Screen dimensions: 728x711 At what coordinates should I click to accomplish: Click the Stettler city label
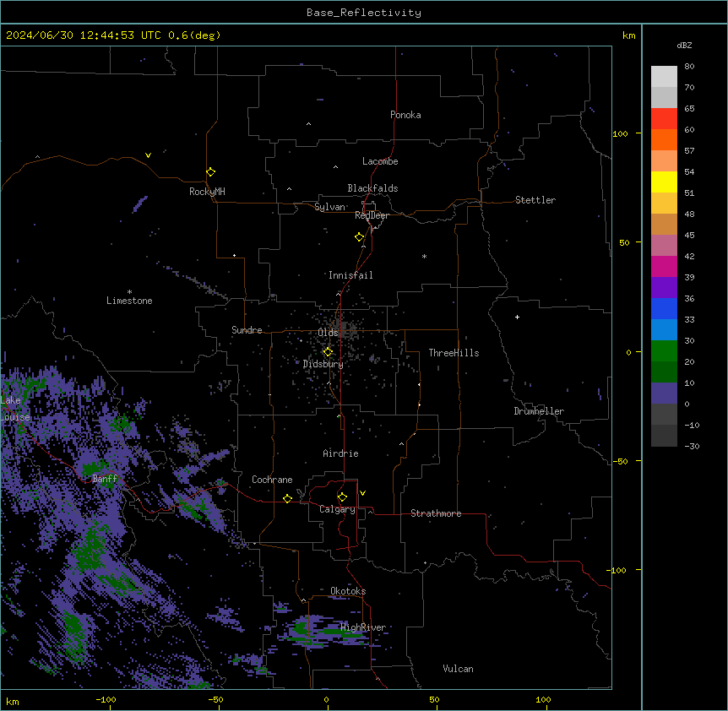coord(535,200)
